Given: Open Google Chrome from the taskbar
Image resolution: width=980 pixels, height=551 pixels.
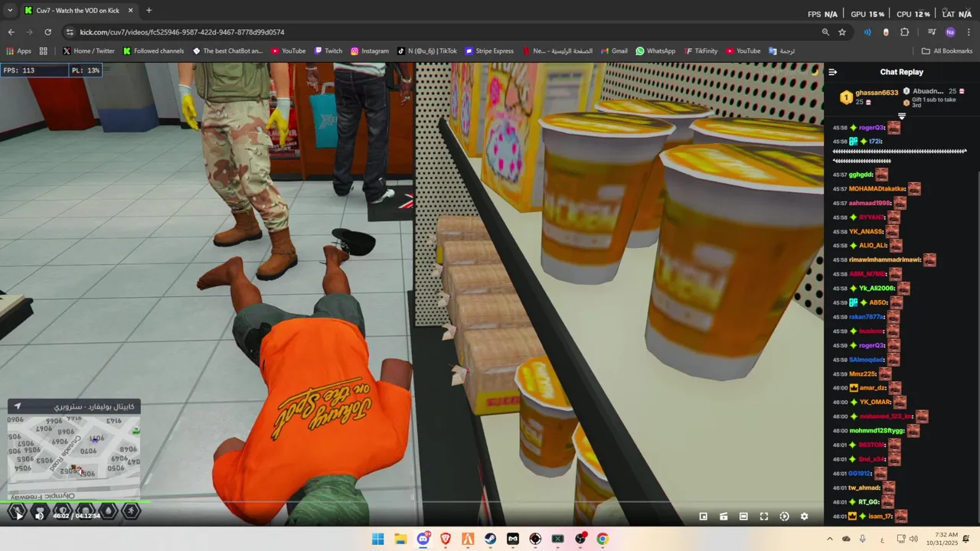Looking at the screenshot, I should pos(603,539).
